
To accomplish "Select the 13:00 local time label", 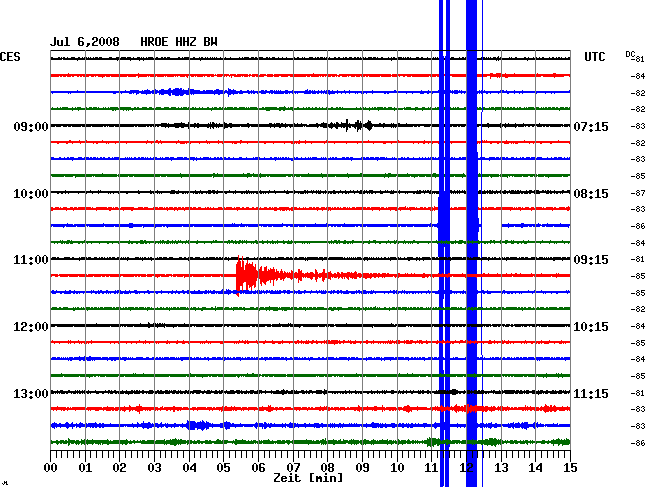I will (31, 393).
